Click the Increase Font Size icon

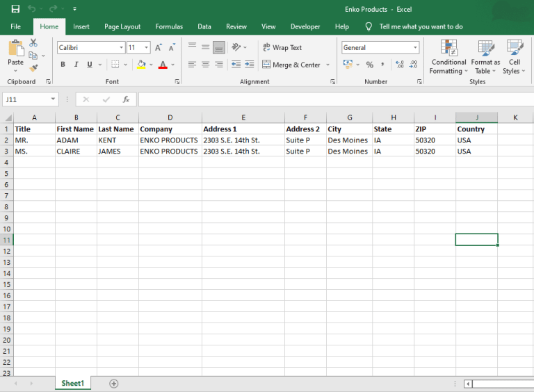pos(159,48)
